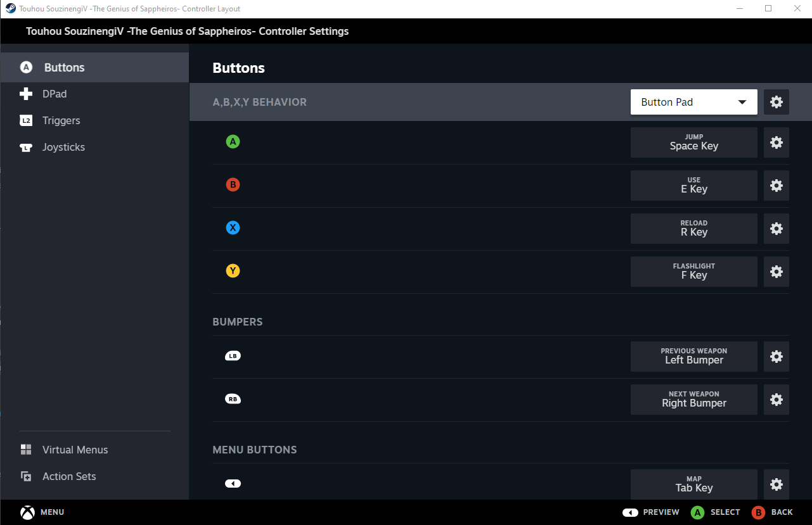812x525 pixels.
Task: Open settings gear for the Map Tab Key binding
Action: [777, 484]
